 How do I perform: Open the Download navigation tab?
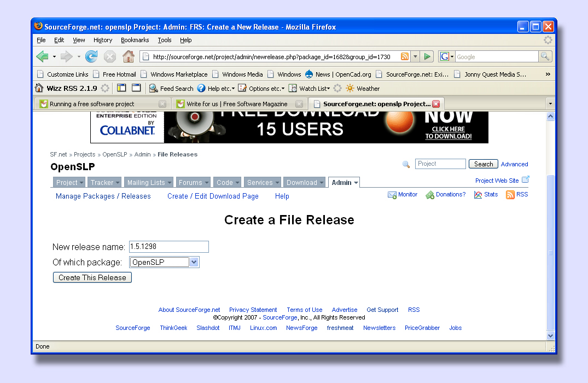(304, 182)
